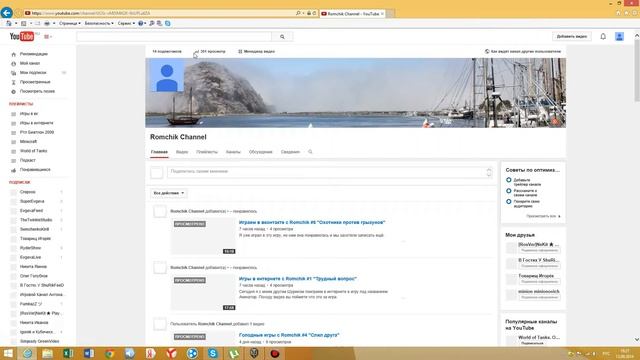Click the search magnifier button
Viewport: 640px width, 360px height.
pos(282,37)
